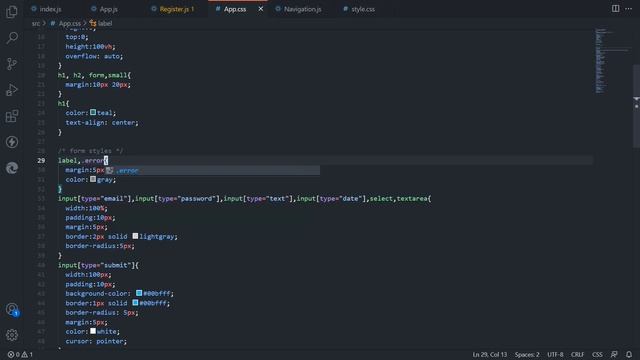This screenshot has width=640, height=360.
Task: Change indentation via Spaces: 2
Action: tap(527, 355)
